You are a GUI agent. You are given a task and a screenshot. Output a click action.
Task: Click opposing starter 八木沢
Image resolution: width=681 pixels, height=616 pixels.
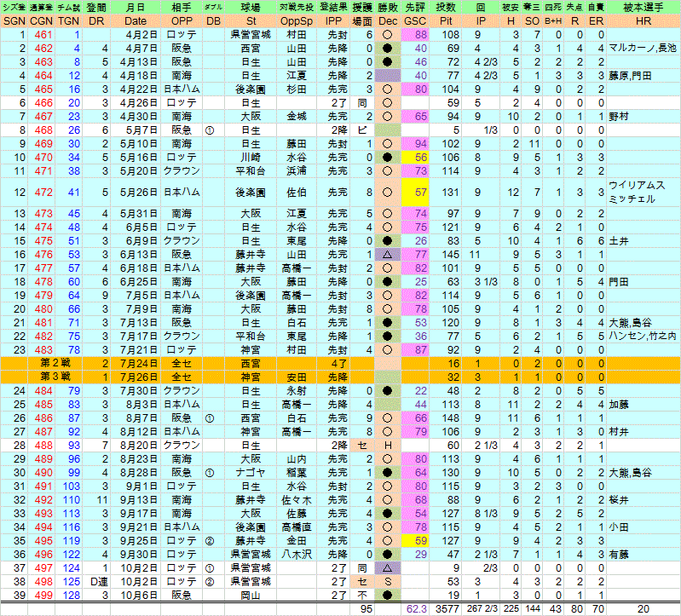pos(297,555)
